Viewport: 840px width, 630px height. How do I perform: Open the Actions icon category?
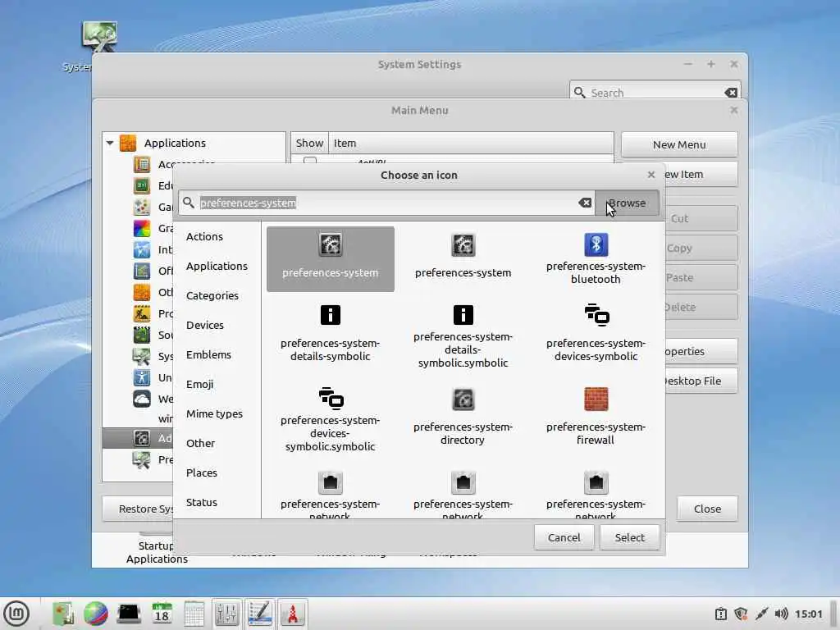(x=204, y=236)
